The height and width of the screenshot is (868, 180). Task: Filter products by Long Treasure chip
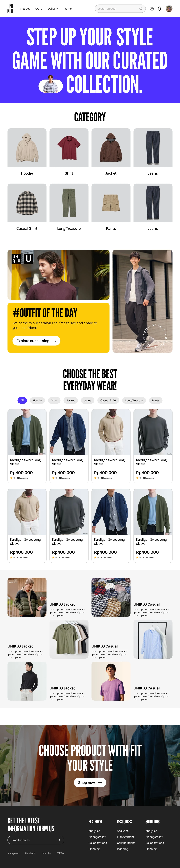point(134,400)
